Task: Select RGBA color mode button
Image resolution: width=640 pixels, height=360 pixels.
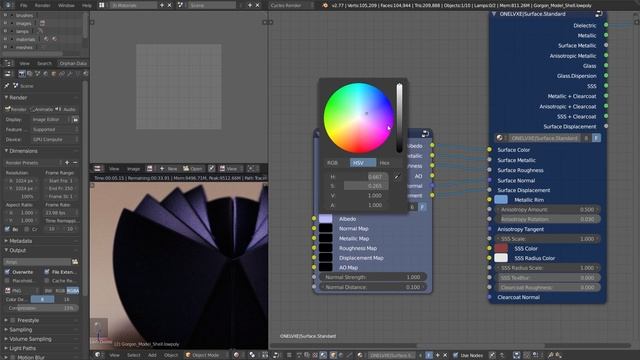Action: [x=73, y=291]
